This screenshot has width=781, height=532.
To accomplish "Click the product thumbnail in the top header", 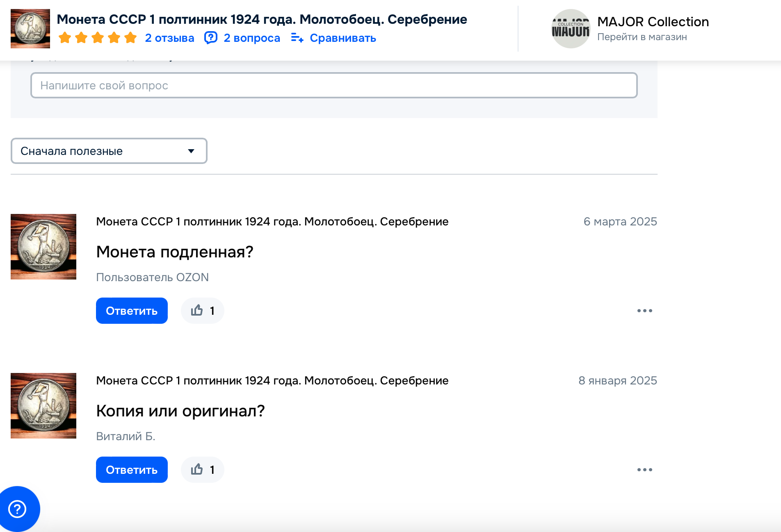I will click(x=30, y=29).
